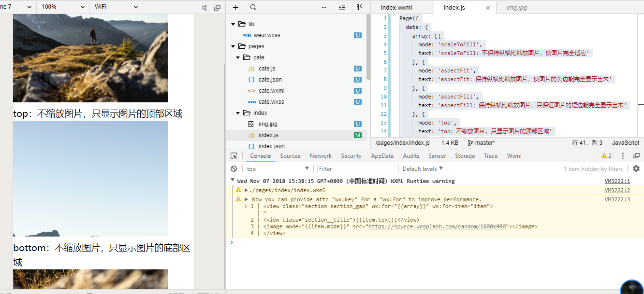
Task: Open DevTools kebab menu
Action: click(x=623, y=156)
